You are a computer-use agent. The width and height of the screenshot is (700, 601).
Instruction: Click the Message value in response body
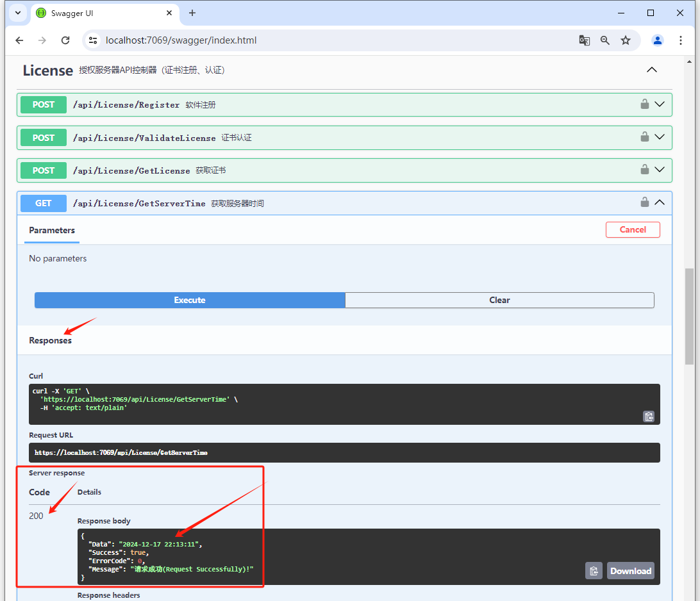pyautogui.click(x=192, y=570)
